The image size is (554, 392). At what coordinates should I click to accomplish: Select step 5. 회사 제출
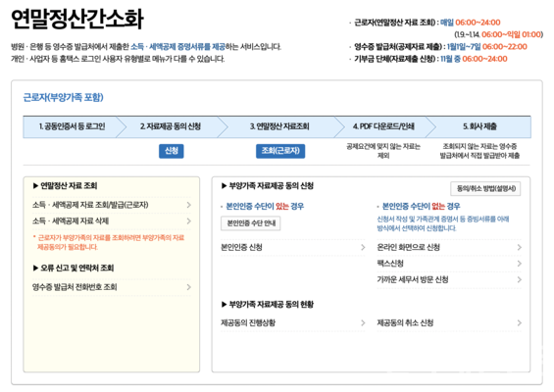tap(479, 126)
